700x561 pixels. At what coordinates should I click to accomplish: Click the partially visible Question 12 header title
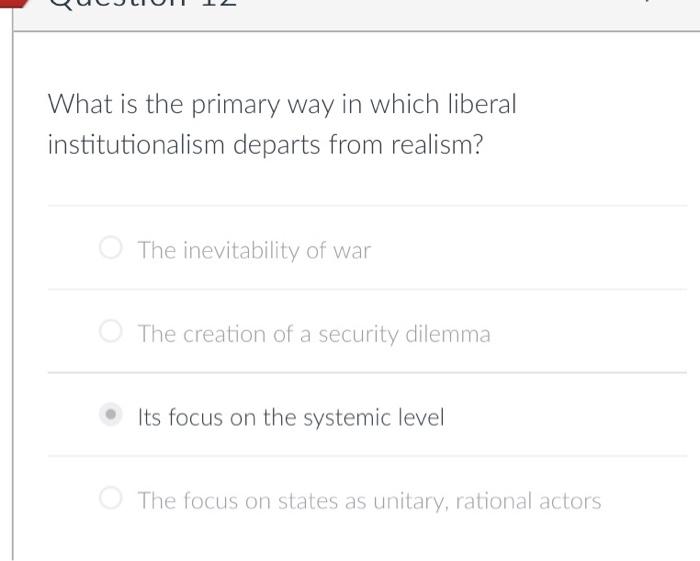click(x=143, y=4)
